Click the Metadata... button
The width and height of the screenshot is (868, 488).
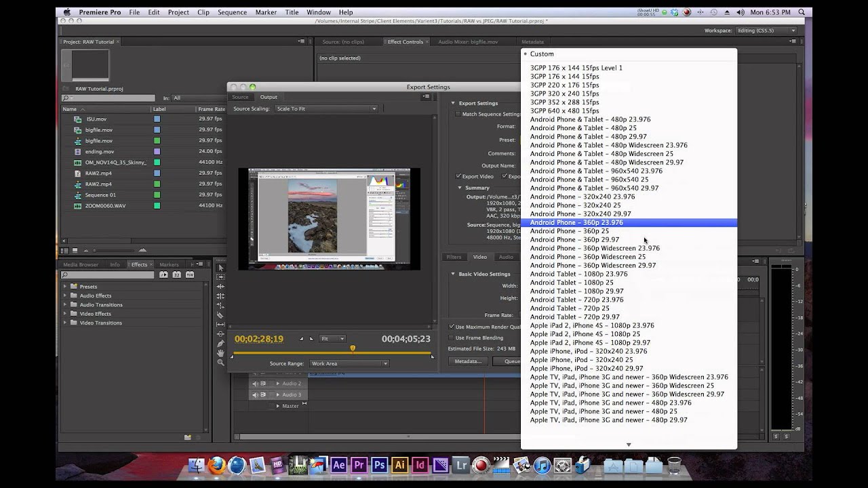click(468, 361)
